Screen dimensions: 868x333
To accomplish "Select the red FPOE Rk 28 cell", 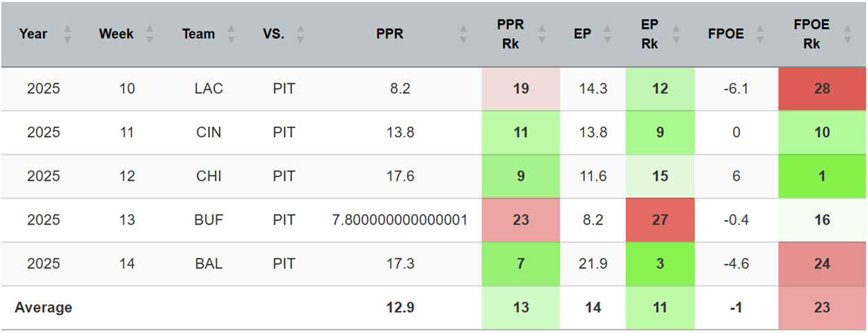I will click(x=822, y=89).
